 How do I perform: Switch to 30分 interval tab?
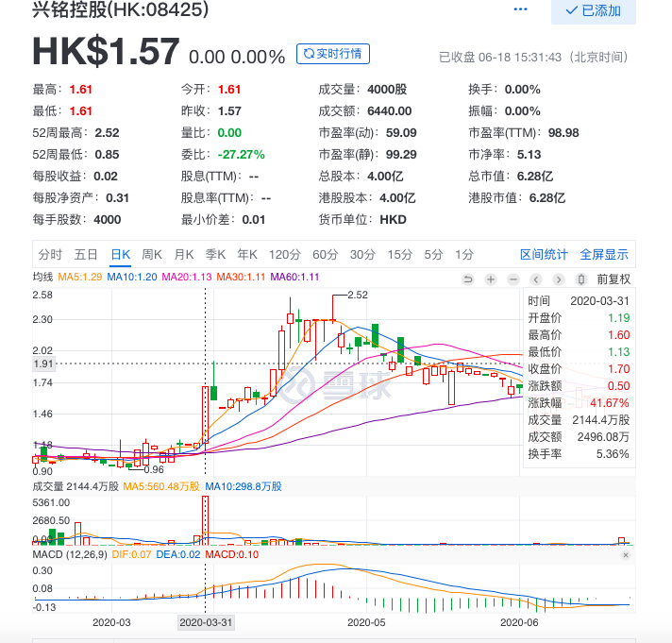[362, 255]
